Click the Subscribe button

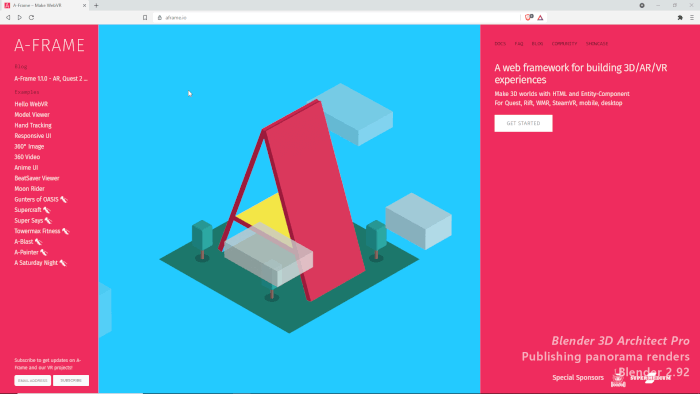(x=71, y=380)
